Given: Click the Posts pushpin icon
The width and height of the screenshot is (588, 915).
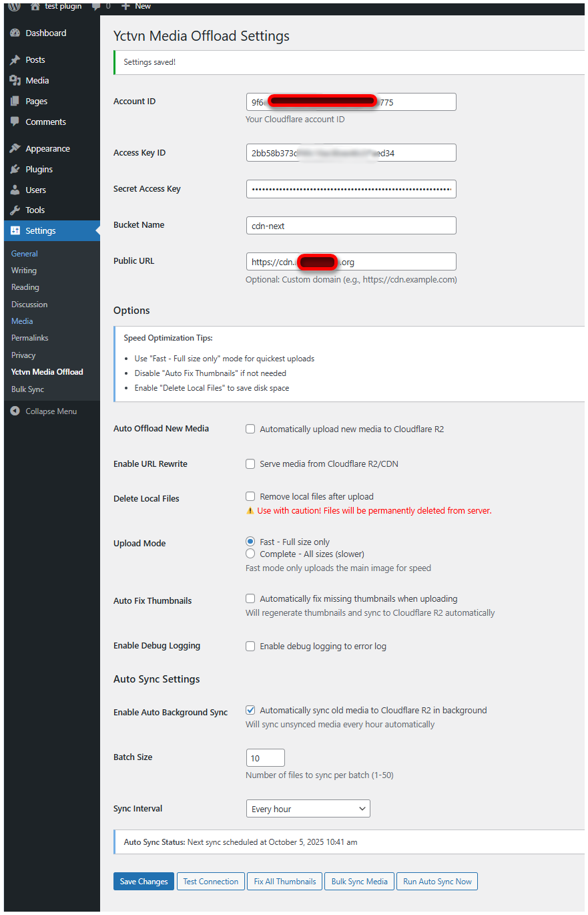Looking at the screenshot, I should click(15, 60).
